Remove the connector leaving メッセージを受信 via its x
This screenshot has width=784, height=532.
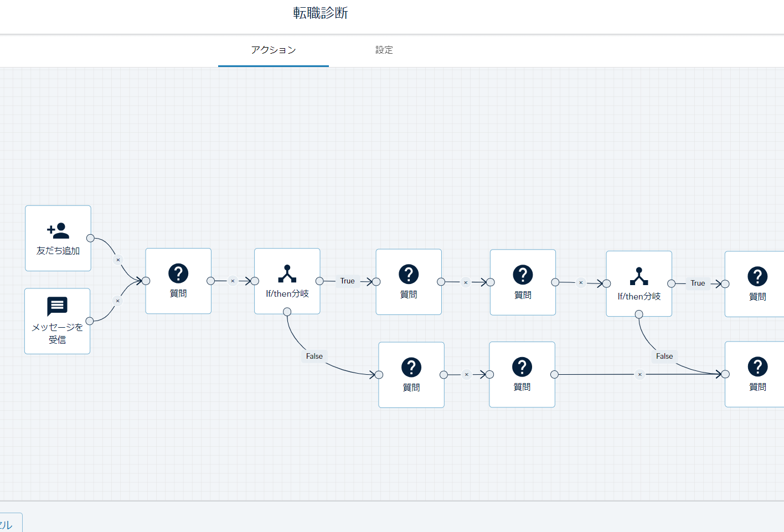[x=117, y=301]
